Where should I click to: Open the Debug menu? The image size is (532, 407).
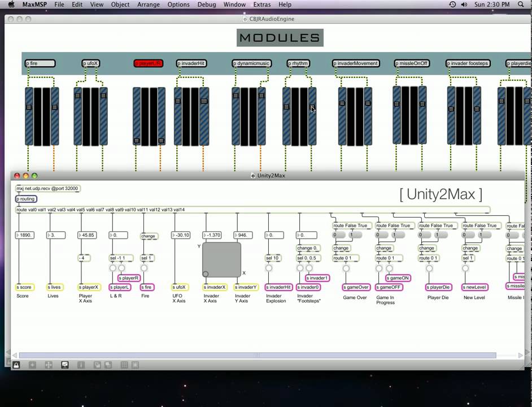(x=206, y=5)
